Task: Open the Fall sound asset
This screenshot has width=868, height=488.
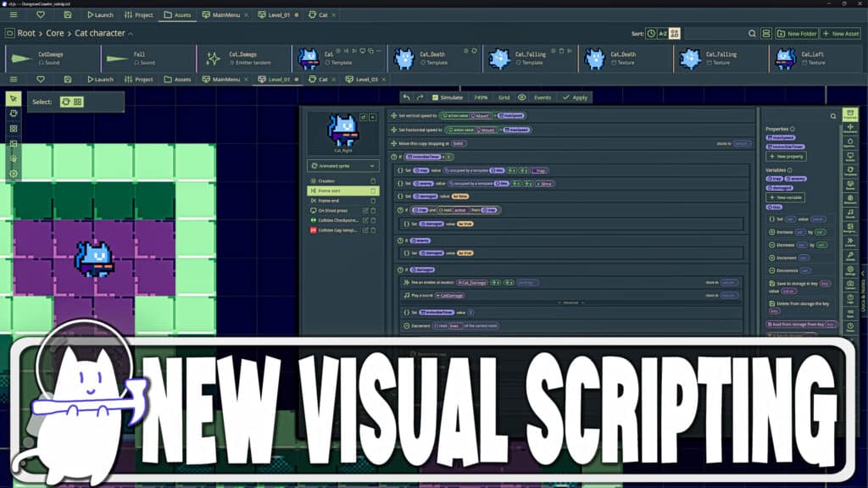Action: [147, 58]
